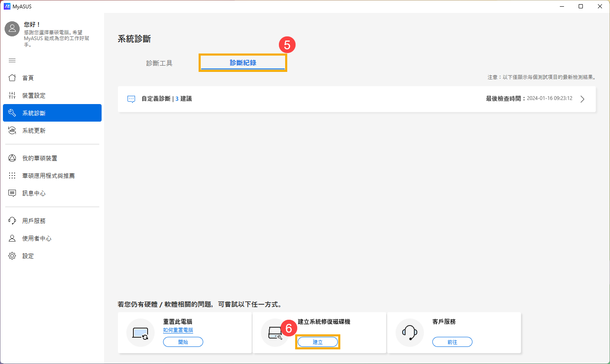610x364 pixels.
Task: Open 使用者中心 in the sidebar
Action: coord(52,238)
